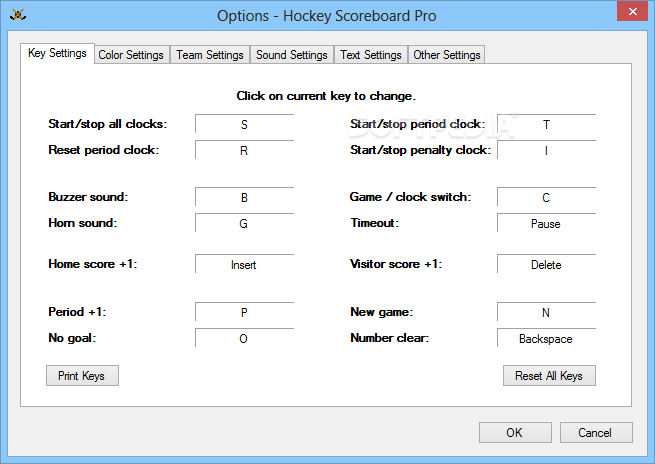Change the Visitor score +1 Delete key

(x=546, y=264)
